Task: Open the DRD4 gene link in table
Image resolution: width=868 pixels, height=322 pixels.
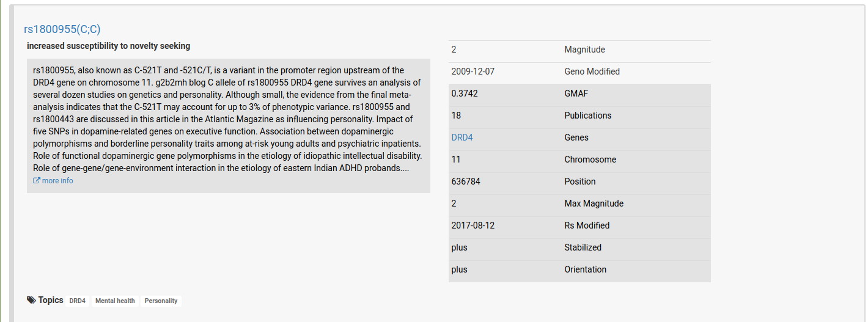Action: (462, 137)
